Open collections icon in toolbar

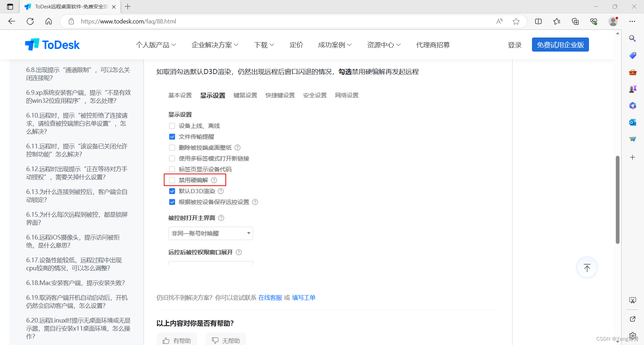coord(575,21)
